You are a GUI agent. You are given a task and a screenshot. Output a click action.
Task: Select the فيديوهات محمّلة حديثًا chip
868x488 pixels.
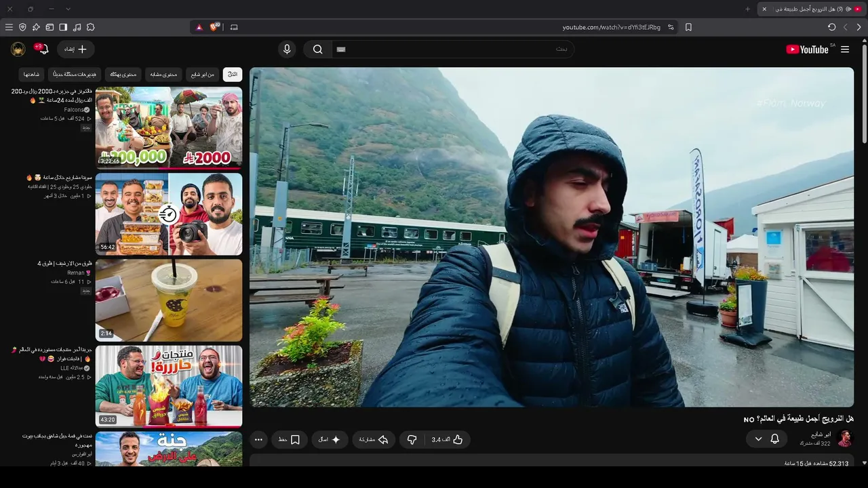[x=75, y=74]
